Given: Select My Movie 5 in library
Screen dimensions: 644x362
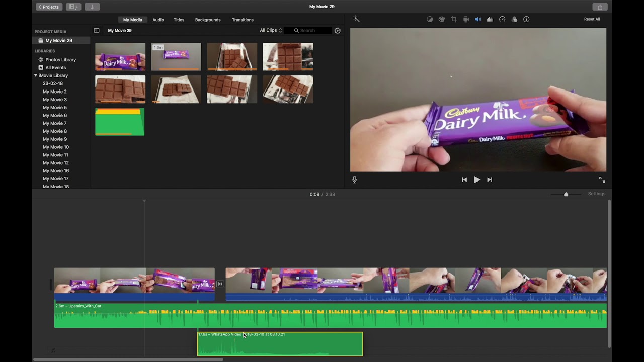Looking at the screenshot, I should tap(55, 108).
